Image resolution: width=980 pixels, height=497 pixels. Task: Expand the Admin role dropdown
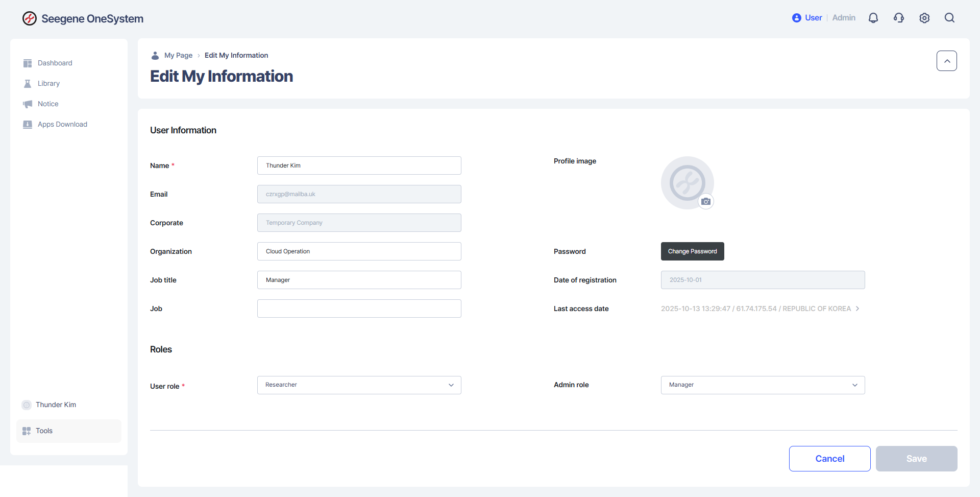coord(763,385)
